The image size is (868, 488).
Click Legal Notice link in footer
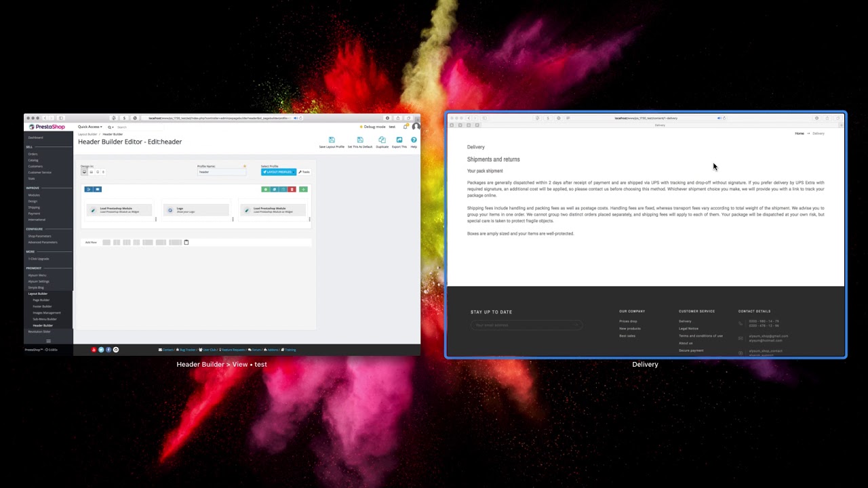pyautogui.click(x=688, y=329)
